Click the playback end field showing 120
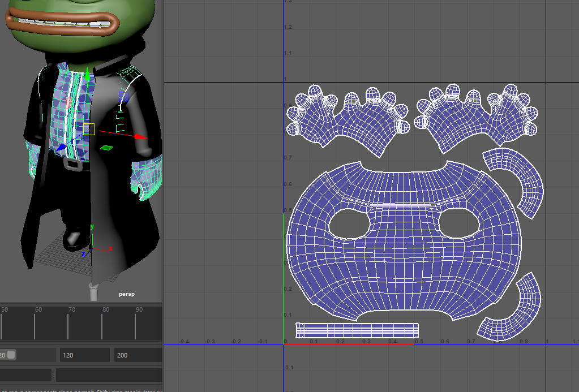Image resolution: width=579 pixels, height=392 pixels. tap(85, 355)
